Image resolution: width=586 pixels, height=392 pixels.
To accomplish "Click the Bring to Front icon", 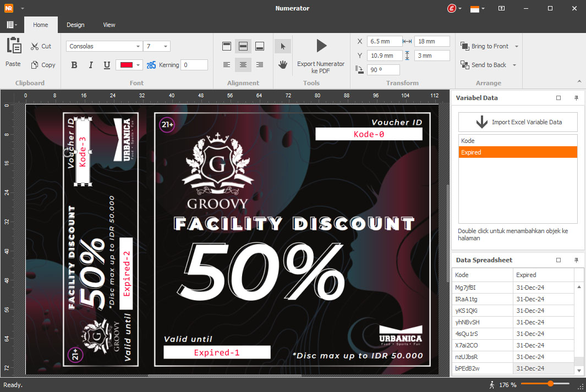I will tap(464, 46).
